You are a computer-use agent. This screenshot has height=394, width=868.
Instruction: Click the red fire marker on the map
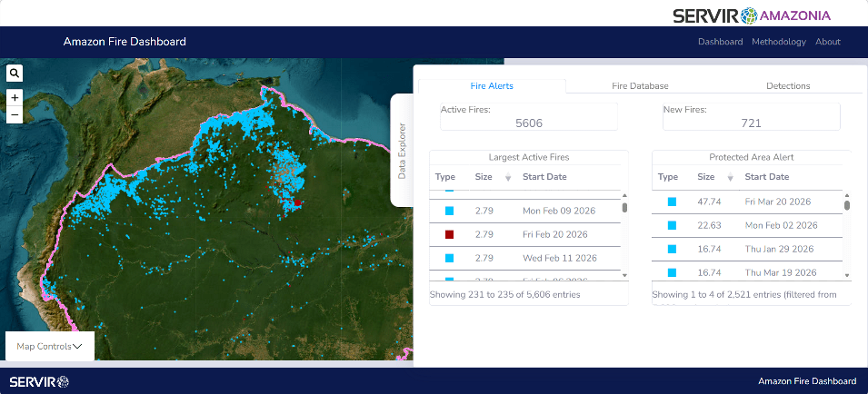[x=298, y=203]
